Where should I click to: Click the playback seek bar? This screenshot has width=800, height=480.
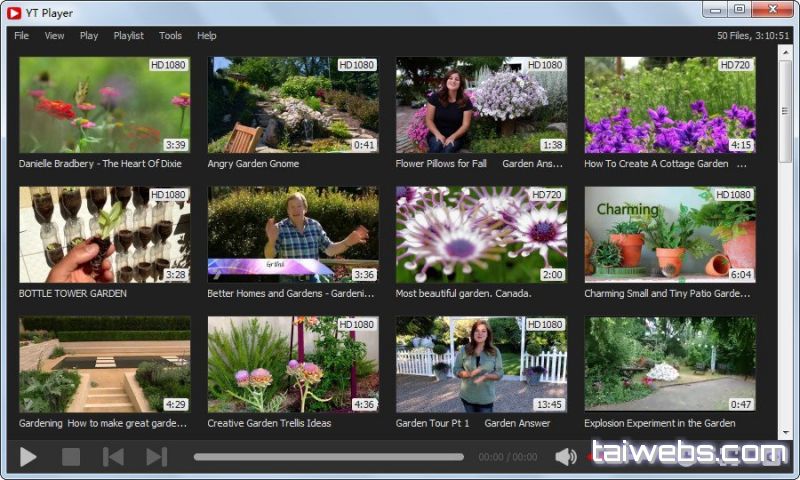click(328, 457)
